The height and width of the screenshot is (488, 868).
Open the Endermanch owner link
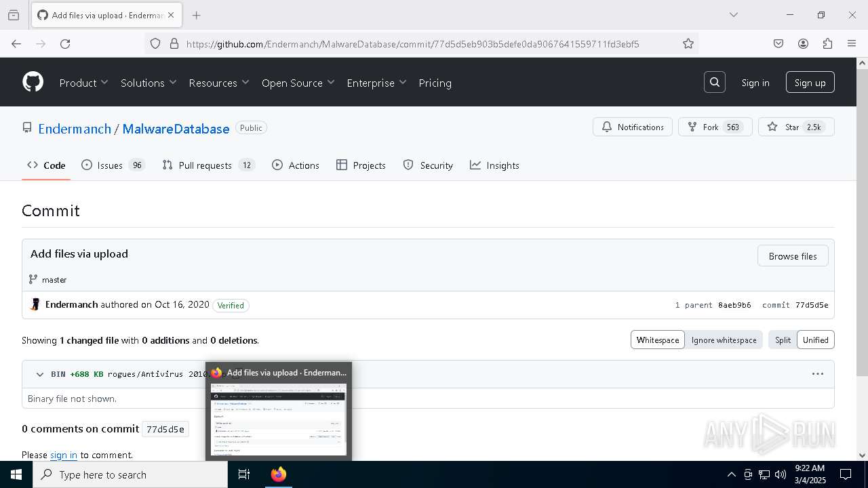point(75,129)
